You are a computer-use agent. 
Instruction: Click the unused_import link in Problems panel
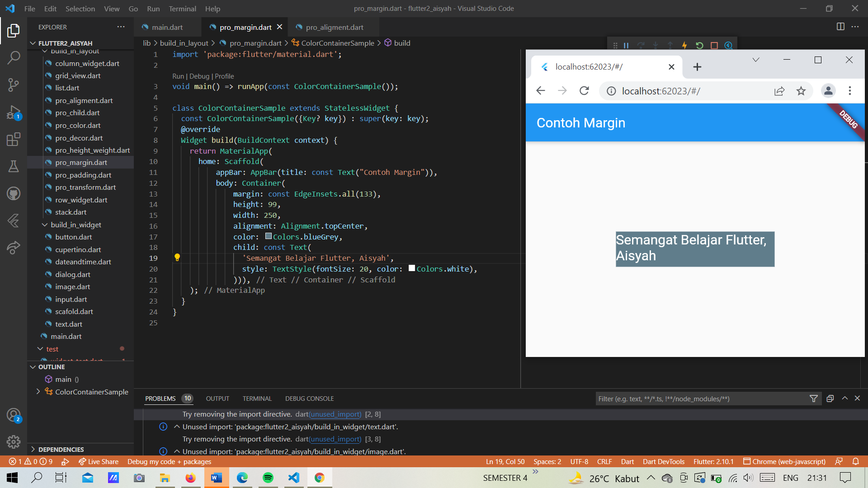click(335, 414)
